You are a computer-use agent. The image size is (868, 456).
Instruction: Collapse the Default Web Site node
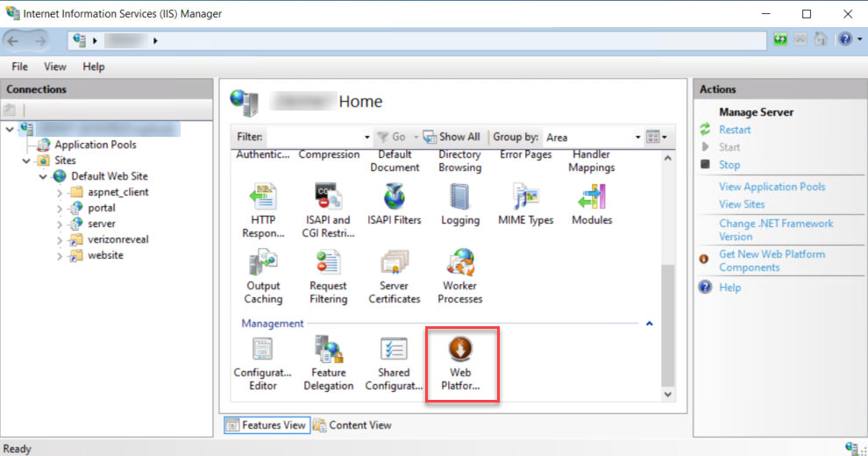(43, 176)
